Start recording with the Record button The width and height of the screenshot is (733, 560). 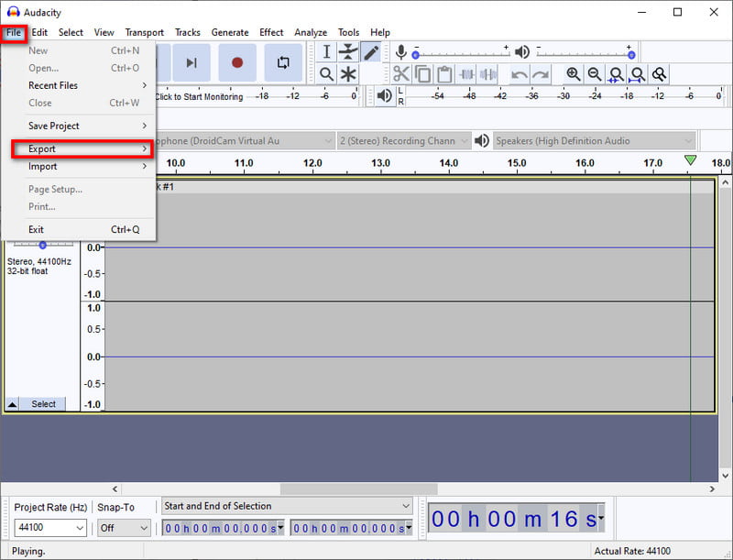(x=237, y=62)
